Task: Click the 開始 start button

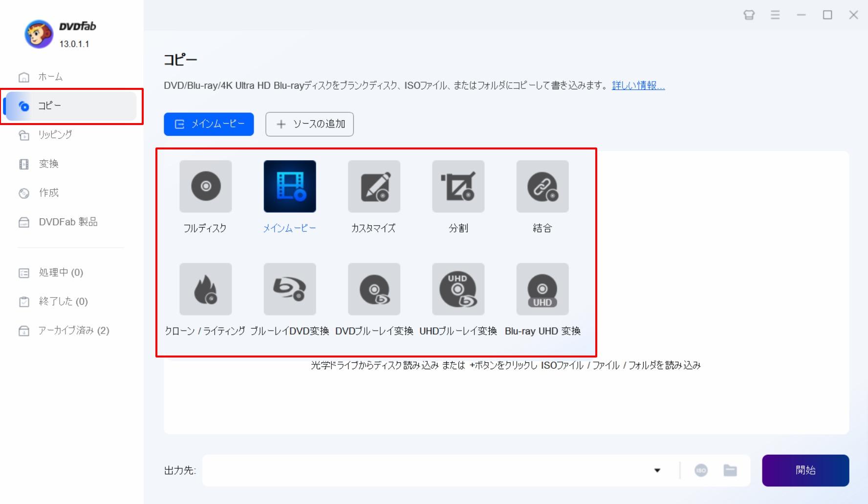Action: (x=805, y=470)
